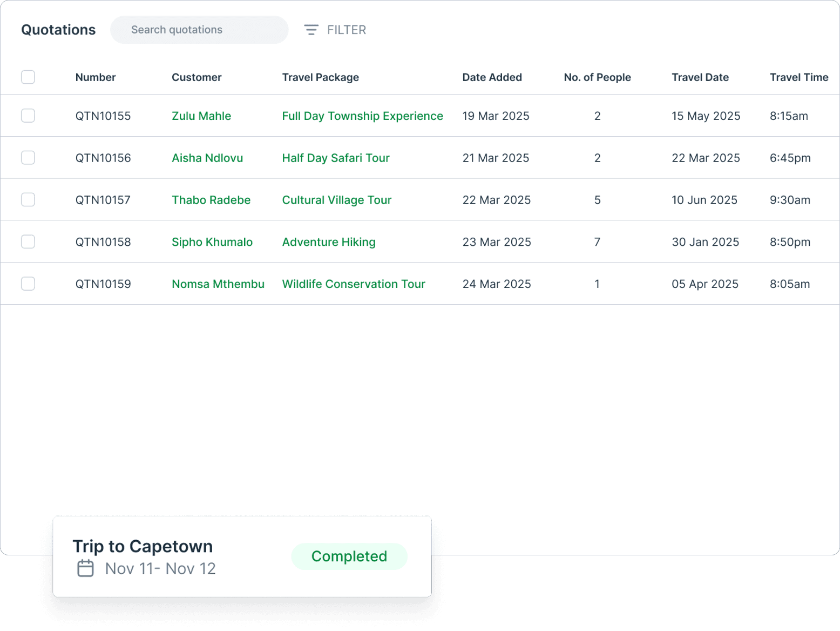Check the checkbox for QTN10156
The height and width of the screenshot is (631, 840).
(28, 157)
